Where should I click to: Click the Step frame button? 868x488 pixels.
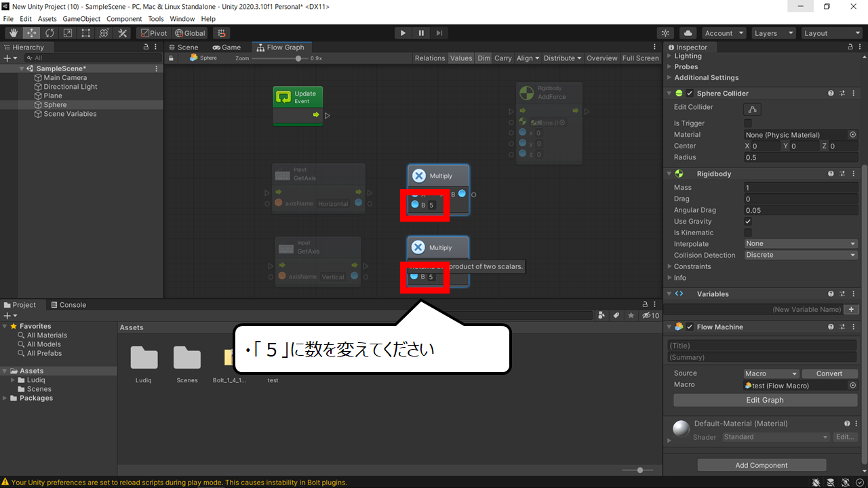coord(439,33)
